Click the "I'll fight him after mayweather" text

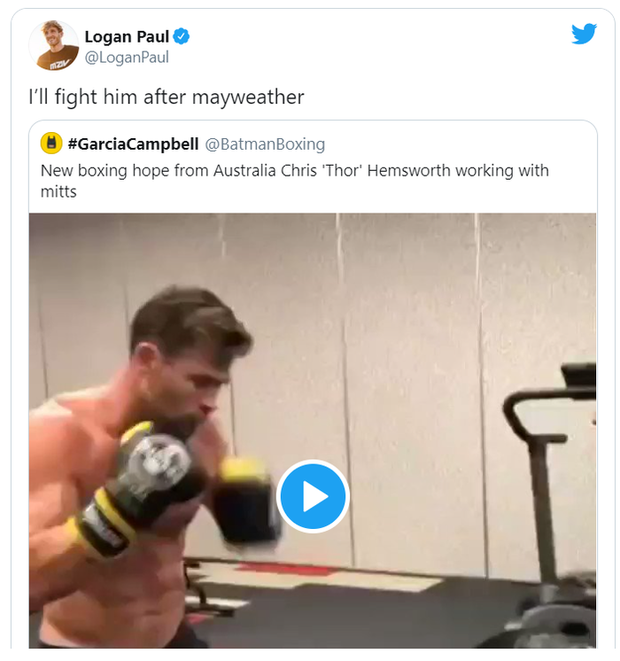(x=165, y=98)
